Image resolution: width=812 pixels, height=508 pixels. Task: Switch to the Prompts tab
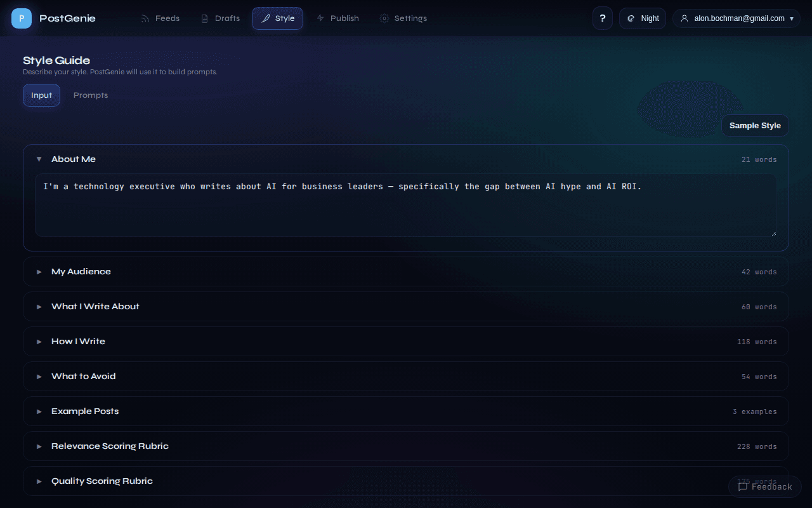click(x=90, y=95)
